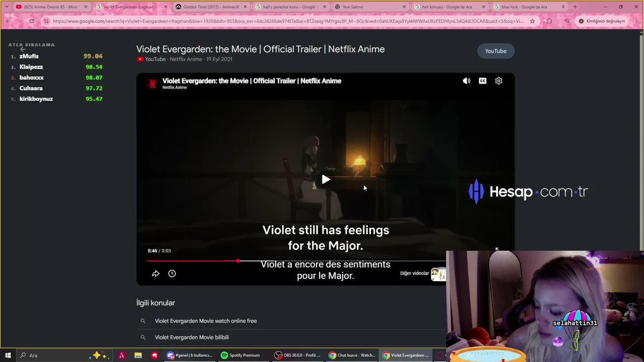Open the Chrome three-dot menu

[635, 21]
